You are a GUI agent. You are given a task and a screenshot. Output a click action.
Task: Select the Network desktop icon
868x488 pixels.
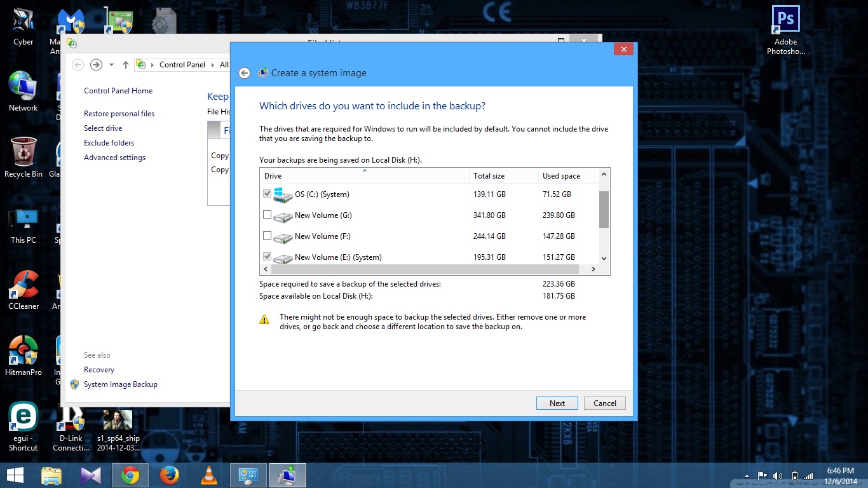(x=24, y=91)
